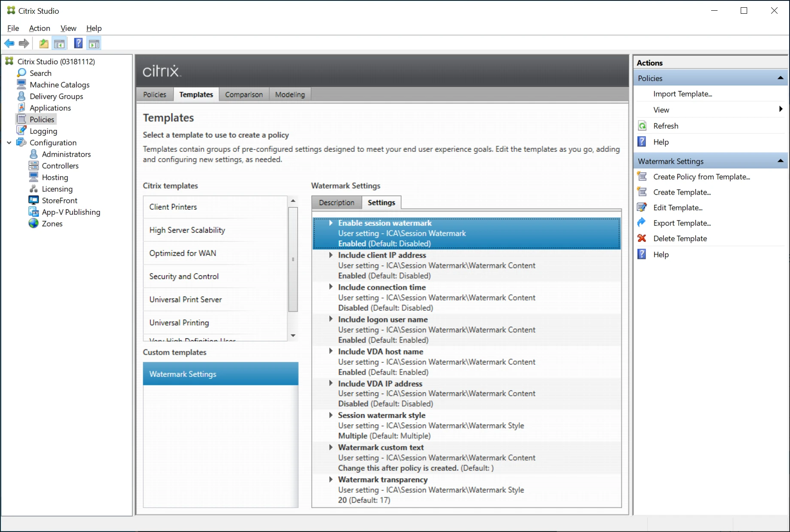
Task: Click Create Template... action
Action: 682,192
